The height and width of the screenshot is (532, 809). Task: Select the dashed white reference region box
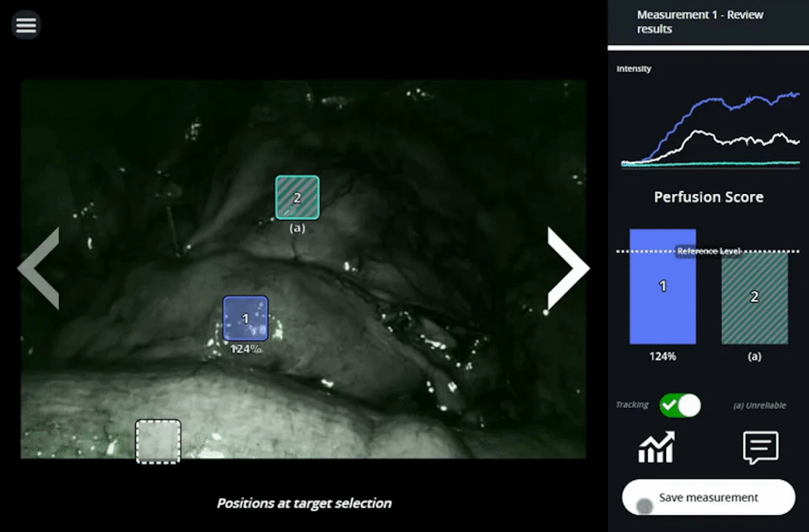point(158,442)
